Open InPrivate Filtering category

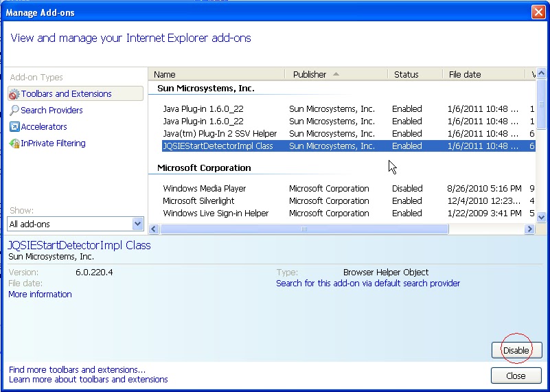[x=53, y=143]
